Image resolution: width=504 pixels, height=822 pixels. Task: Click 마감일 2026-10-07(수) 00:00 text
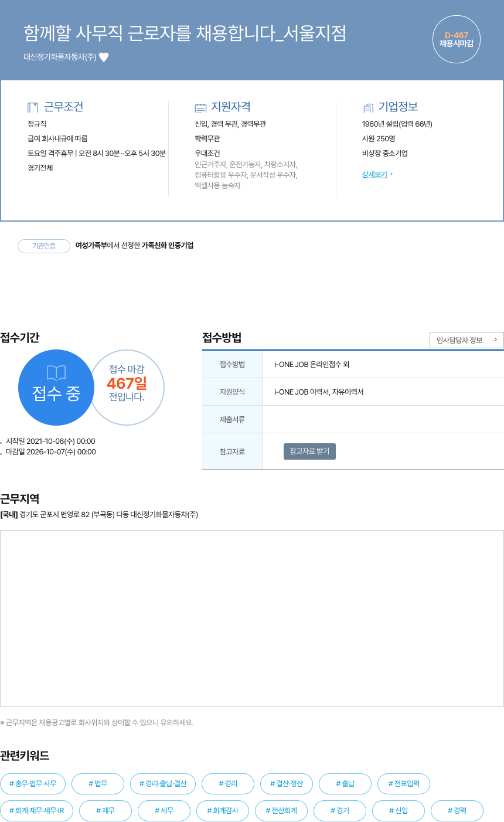(51, 452)
